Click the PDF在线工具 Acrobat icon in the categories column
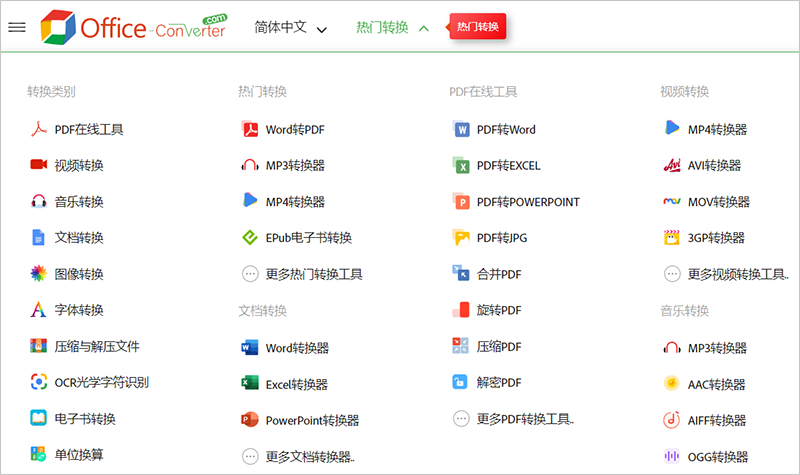The width and height of the screenshot is (800, 475). [x=38, y=129]
